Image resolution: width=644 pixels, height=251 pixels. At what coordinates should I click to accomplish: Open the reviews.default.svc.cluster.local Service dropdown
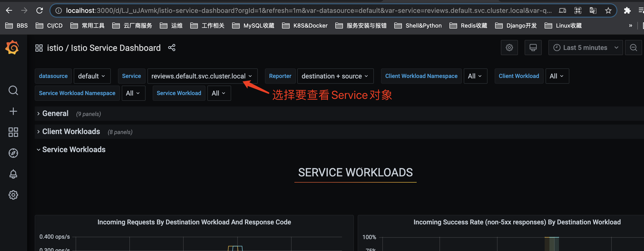click(x=202, y=76)
